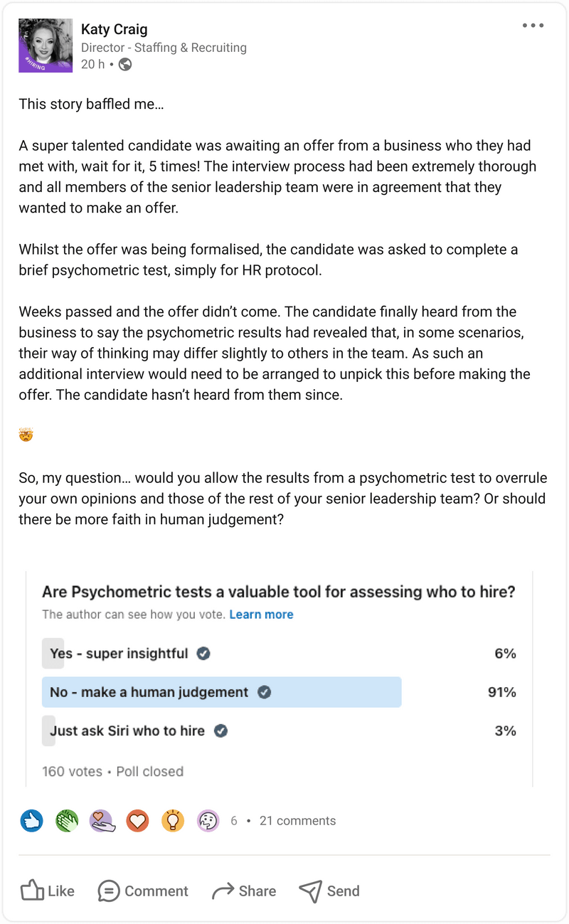Screen dimensions: 569x924
Task: Click Katy Craig's profile picture
Action: (x=46, y=46)
